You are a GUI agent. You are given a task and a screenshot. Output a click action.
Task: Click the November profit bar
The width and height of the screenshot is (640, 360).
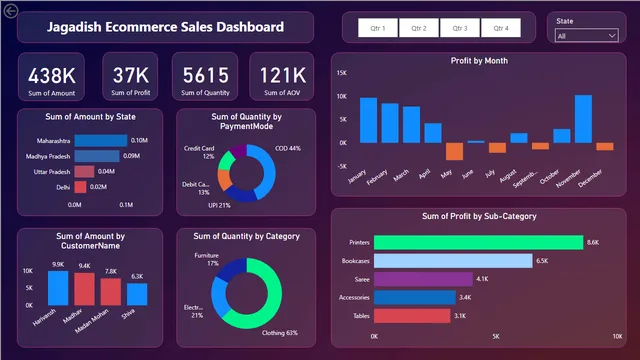point(583,119)
